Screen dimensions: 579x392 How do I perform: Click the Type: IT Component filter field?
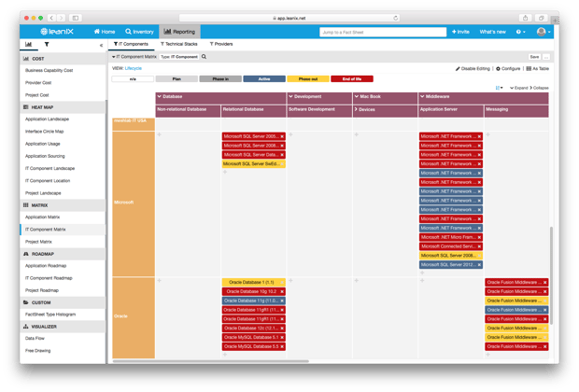point(179,57)
